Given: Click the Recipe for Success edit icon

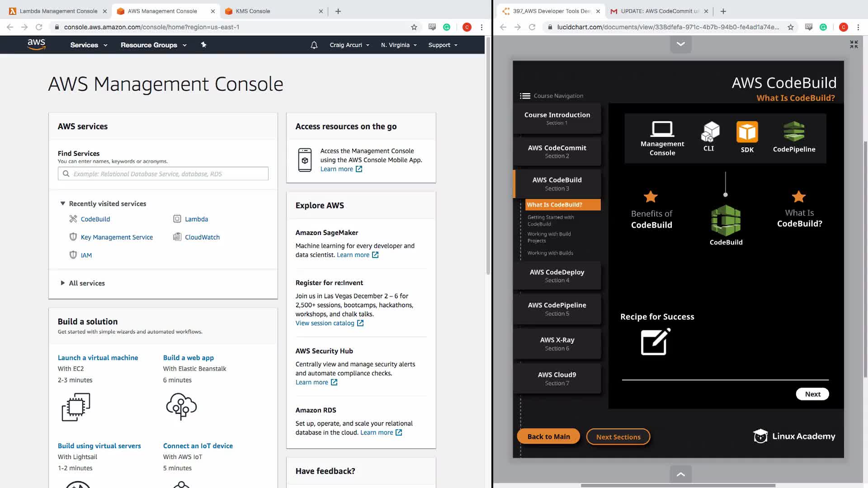Looking at the screenshot, I should [x=656, y=342].
